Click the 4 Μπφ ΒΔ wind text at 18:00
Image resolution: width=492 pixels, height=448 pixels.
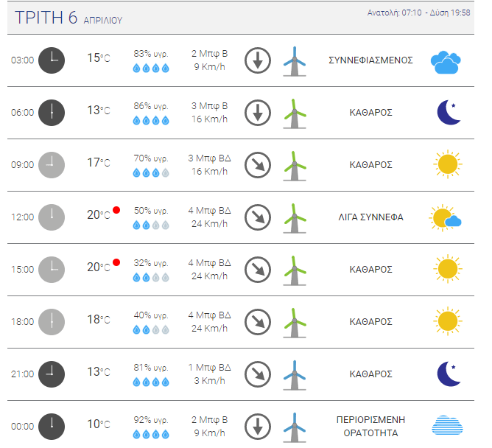pyautogui.click(x=209, y=315)
